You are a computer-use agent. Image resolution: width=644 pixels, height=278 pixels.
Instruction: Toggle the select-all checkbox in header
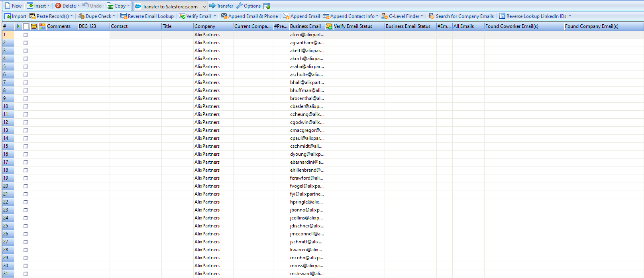pyautogui.click(x=26, y=26)
